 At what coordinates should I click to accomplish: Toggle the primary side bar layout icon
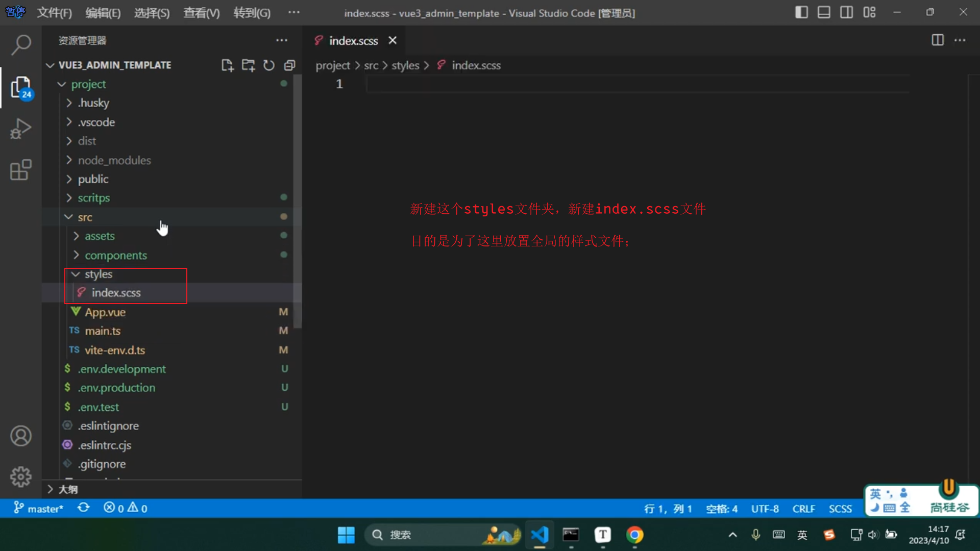pyautogui.click(x=801, y=12)
